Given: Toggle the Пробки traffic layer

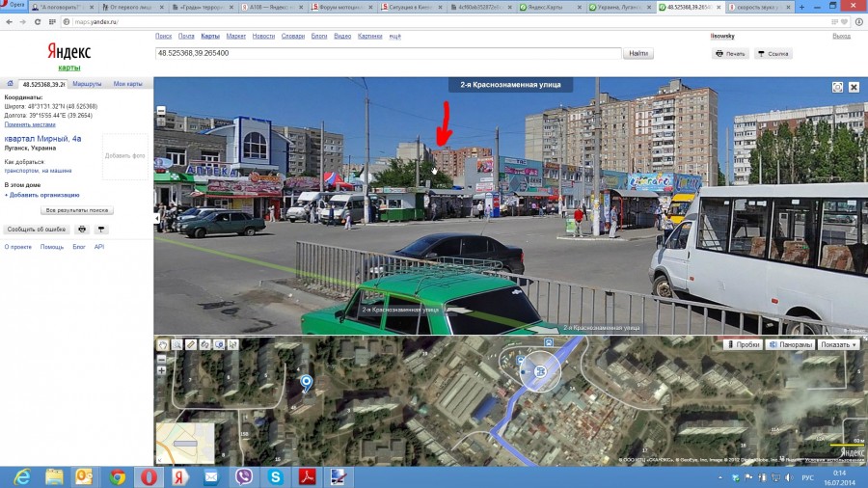Looking at the screenshot, I should coord(744,344).
